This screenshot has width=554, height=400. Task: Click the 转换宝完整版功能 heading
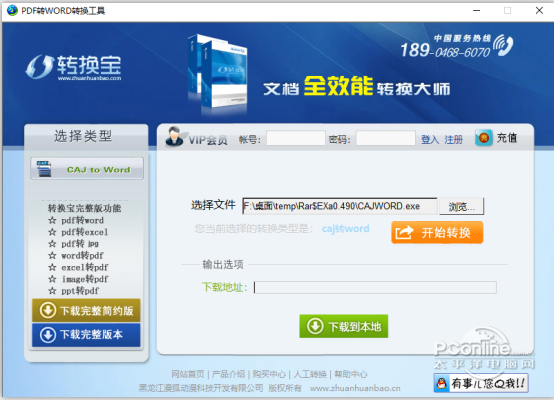[x=84, y=208]
